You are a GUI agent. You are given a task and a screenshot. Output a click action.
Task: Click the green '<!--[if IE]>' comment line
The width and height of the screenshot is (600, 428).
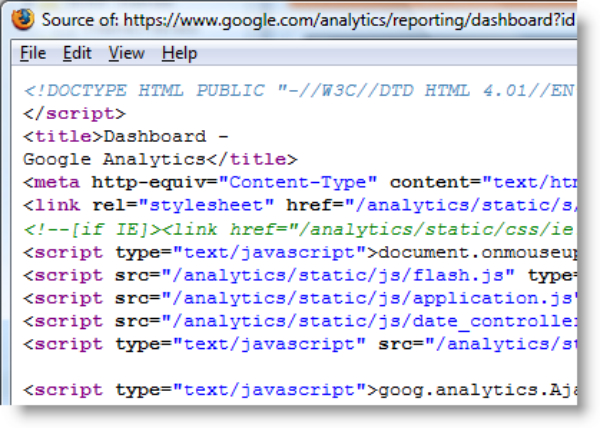[300, 229]
